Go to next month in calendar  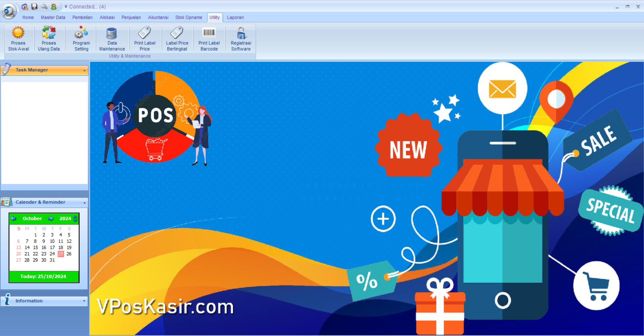[x=50, y=218]
